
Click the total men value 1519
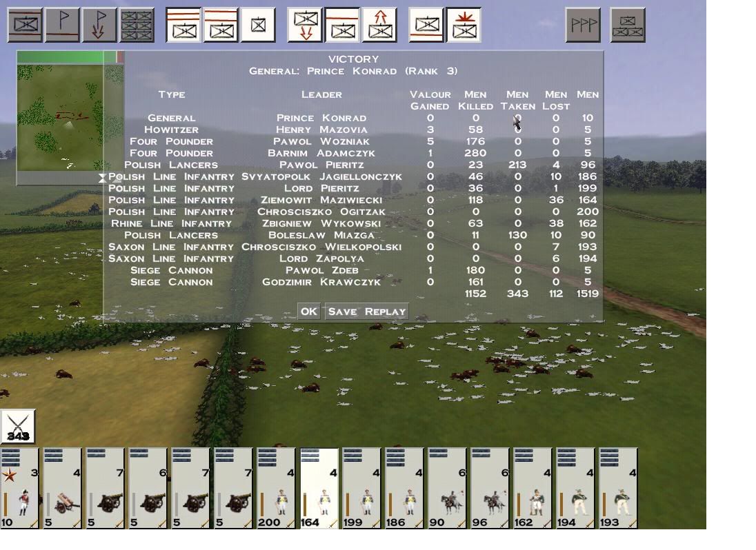point(587,294)
